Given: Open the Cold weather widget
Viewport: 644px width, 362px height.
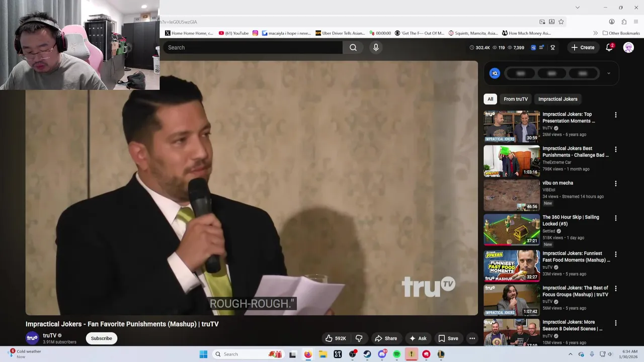Looking at the screenshot, I should [x=25, y=354].
